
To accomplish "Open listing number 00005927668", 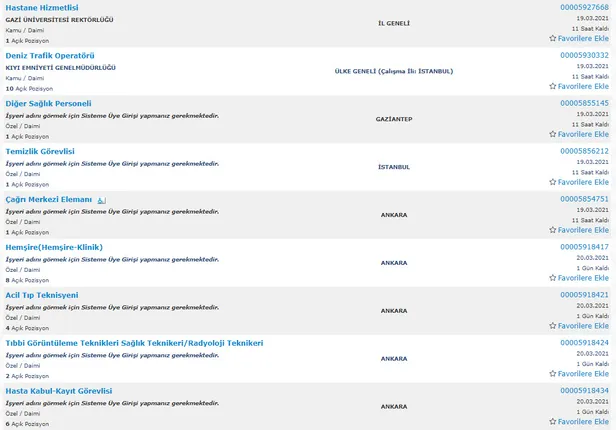I will coord(584,8).
